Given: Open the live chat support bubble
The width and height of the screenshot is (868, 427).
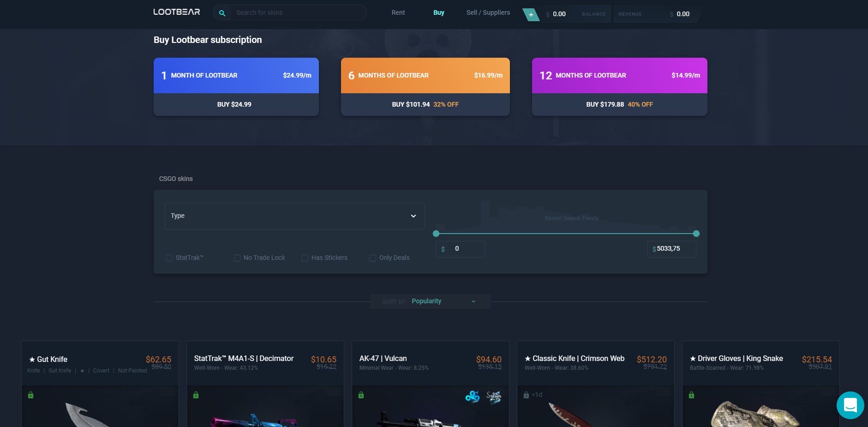Looking at the screenshot, I should coord(850,405).
